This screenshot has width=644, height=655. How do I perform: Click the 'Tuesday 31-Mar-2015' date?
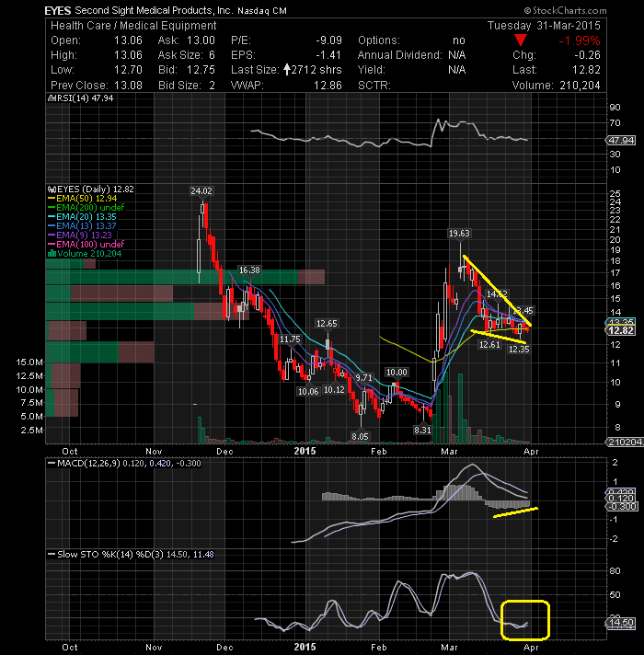(x=544, y=26)
